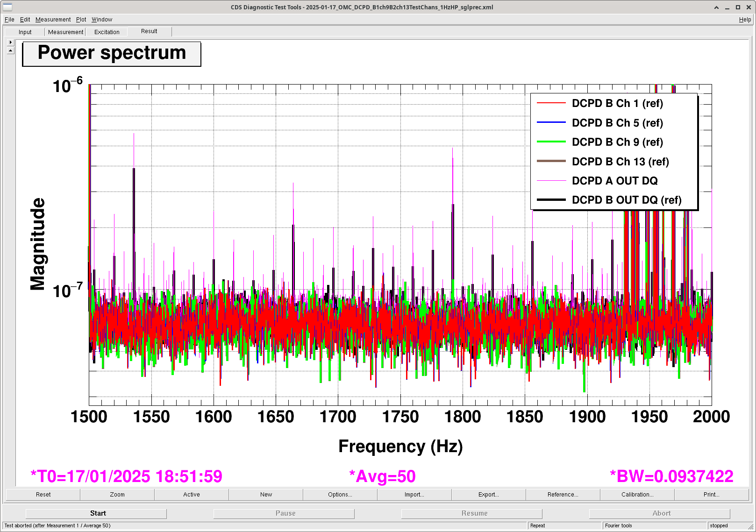Click the BW=0.0937422 text
This screenshot has height=532, width=756.
pyautogui.click(x=671, y=476)
